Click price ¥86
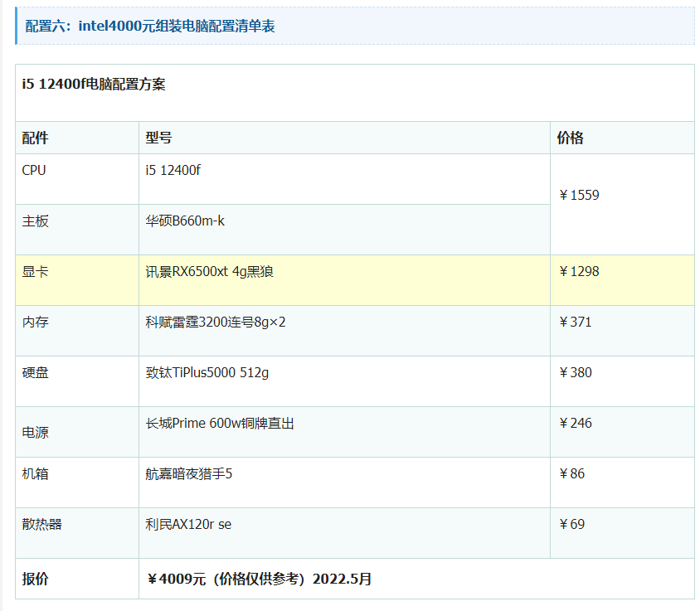 [571, 473]
